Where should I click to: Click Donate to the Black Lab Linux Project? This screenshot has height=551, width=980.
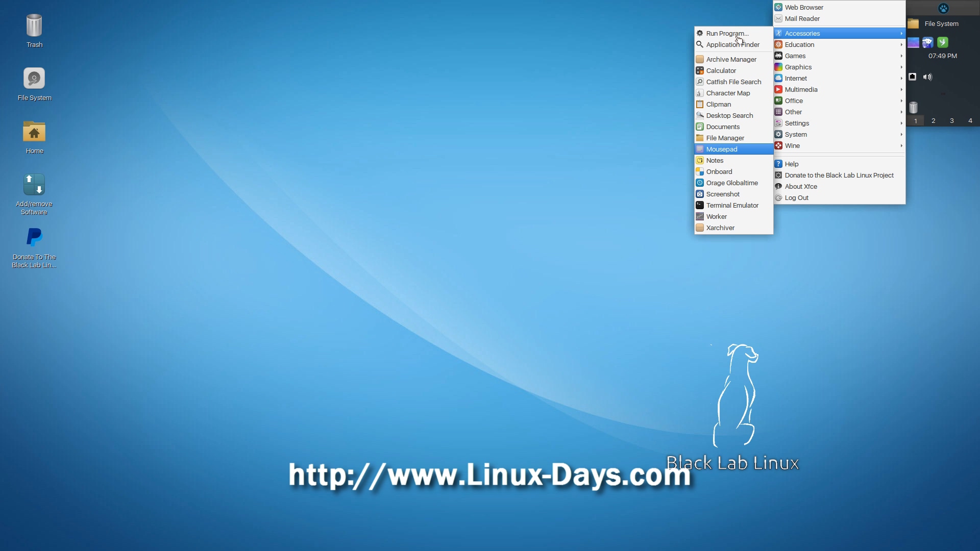[x=840, y=176]
